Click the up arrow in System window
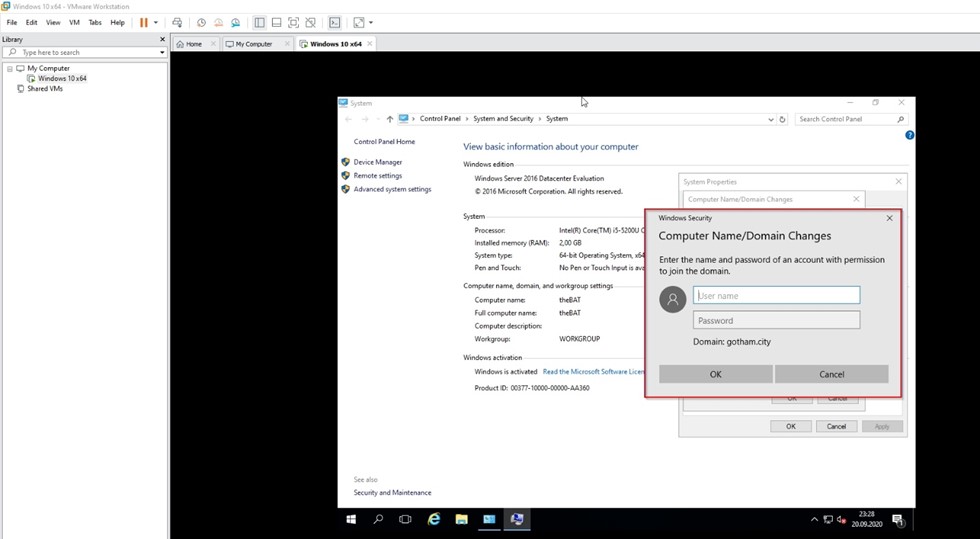 point(389,119)
